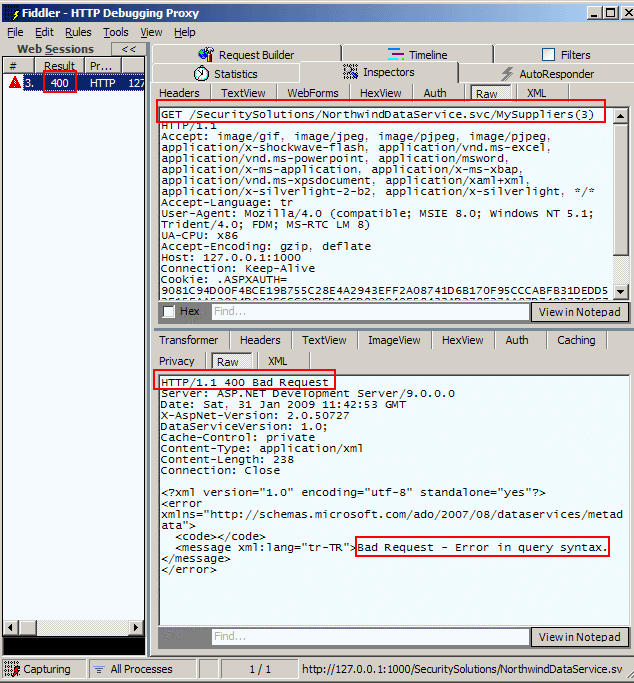
Task: Click sessions list scroll left arrow
Action: pos(10,627)
